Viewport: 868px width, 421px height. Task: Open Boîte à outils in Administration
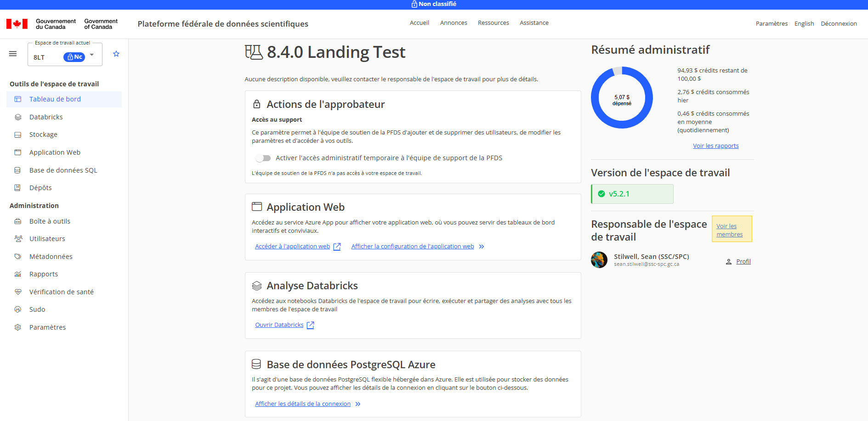pos(50,221)
